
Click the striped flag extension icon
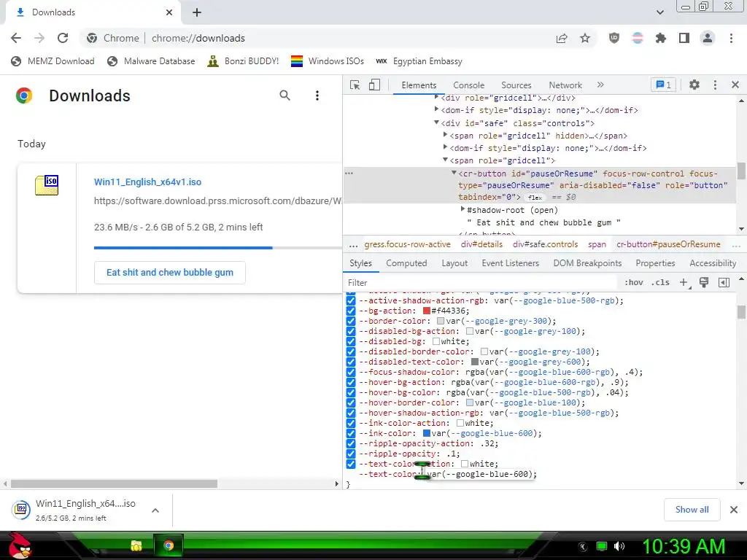coord(638,38)
